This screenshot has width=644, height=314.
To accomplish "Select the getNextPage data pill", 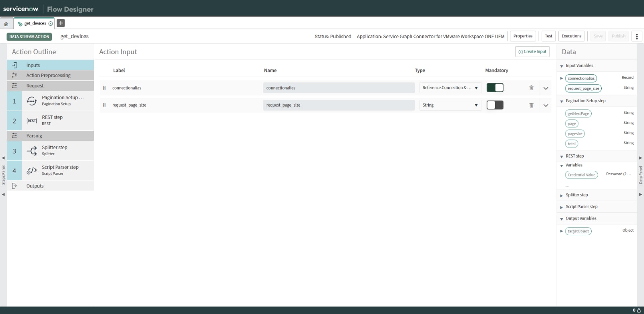I will pos(578,114).
